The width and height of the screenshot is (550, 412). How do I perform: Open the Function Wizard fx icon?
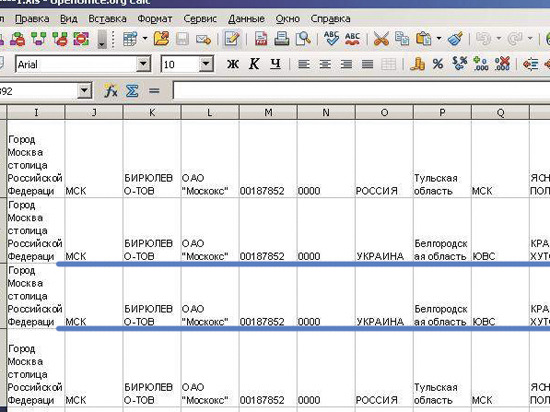(x=111, y=91)
